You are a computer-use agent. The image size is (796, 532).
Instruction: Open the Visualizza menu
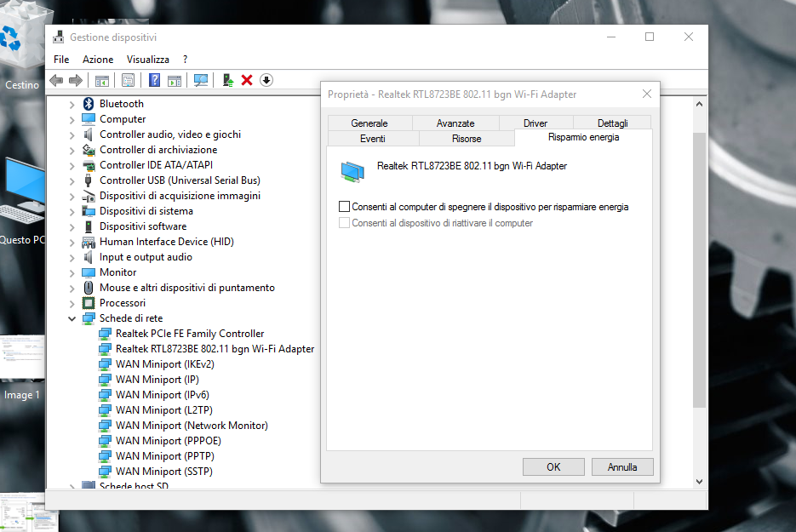click(148, 60)
